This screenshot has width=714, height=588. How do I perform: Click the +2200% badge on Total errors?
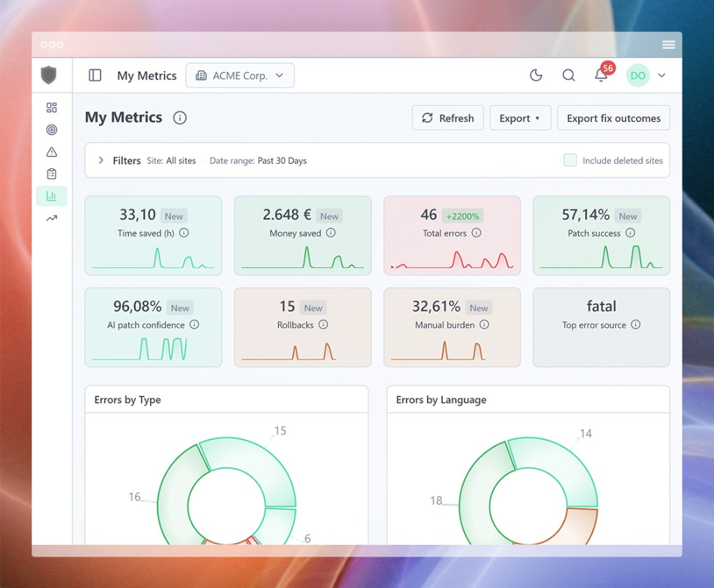(x=463, y=216)
